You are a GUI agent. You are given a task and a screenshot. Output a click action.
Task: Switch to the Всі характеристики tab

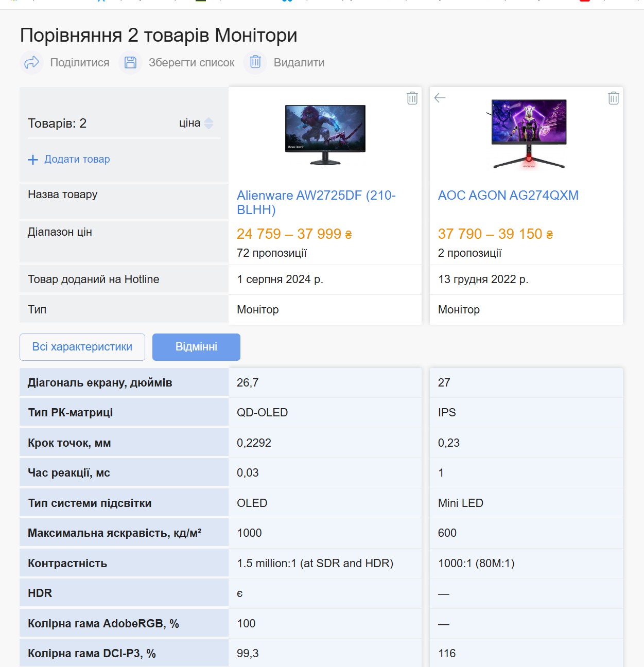pyautogui.click(x=82, y=347)
